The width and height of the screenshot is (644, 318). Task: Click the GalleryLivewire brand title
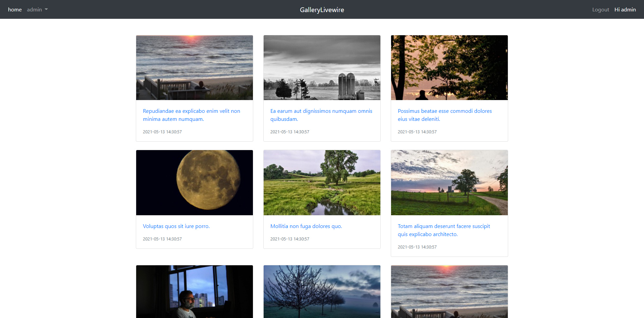322,10
